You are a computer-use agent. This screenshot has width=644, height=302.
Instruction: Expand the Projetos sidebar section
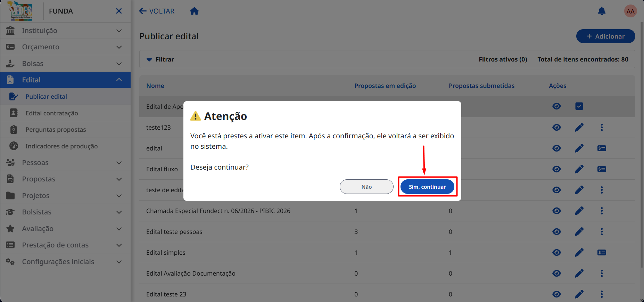pos(65,196)
